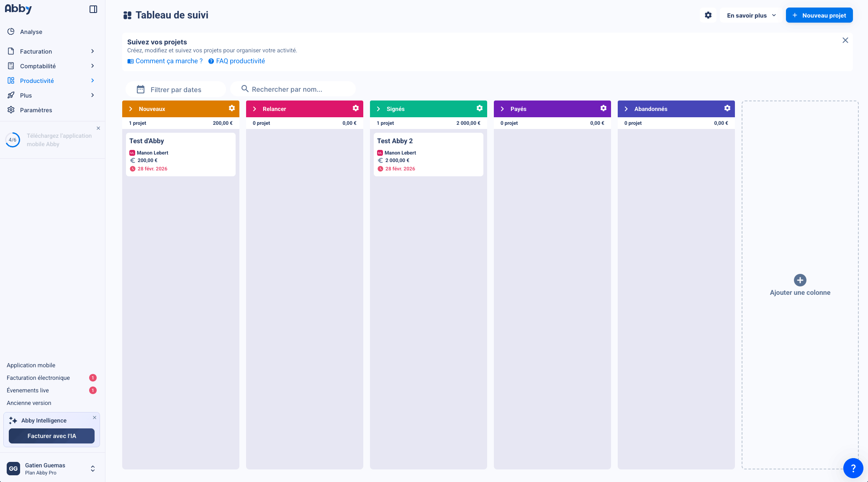This screenshot has height=482, width=868.
Task: Open settings gear of Nouveaux column
Action: (232, 108)
